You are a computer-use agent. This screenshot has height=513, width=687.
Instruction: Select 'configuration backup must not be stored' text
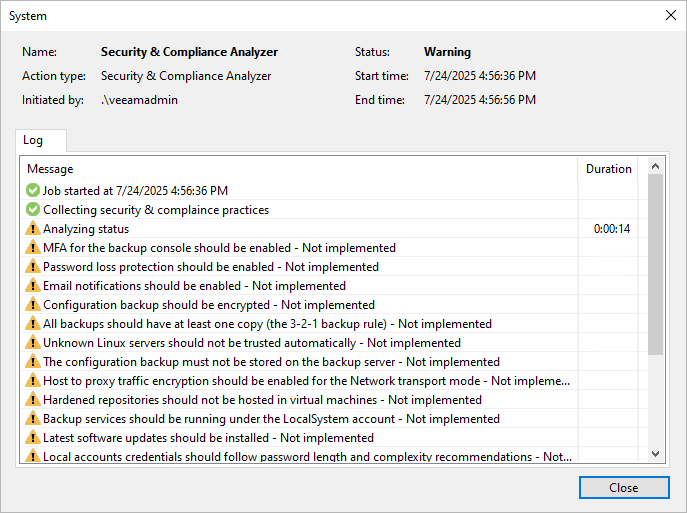pyautogui.click(x=271, y=362)
